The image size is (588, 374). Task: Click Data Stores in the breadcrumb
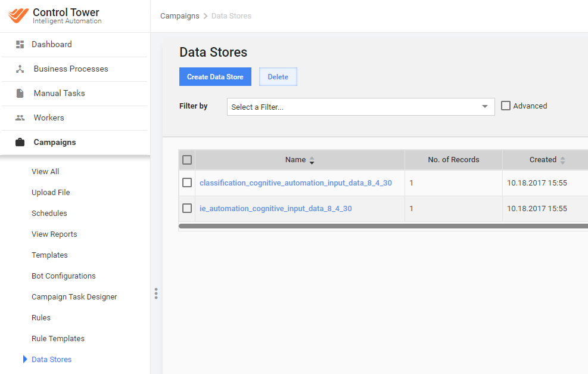pos(231,16)
